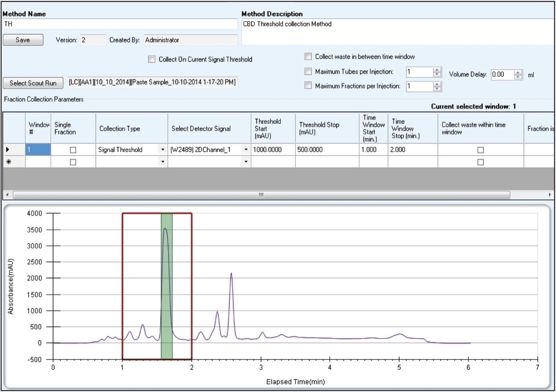Image resolution: width=556 pixels, height=392 pixels.
Task: Check Collect waste within time window in row 1
Action: (480, 150)
